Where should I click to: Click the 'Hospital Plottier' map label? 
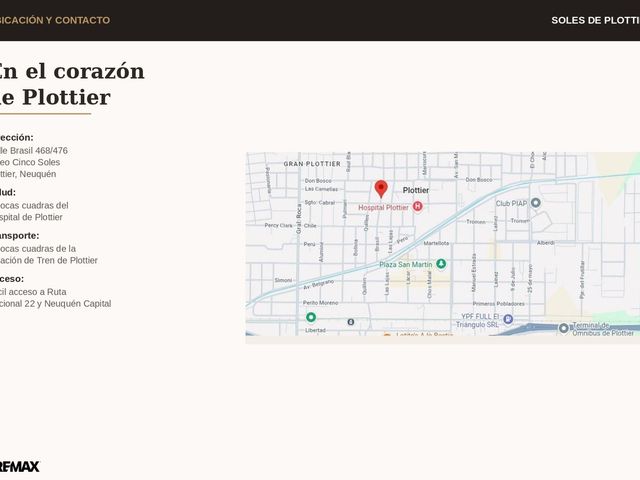click(x=383, y=207)
